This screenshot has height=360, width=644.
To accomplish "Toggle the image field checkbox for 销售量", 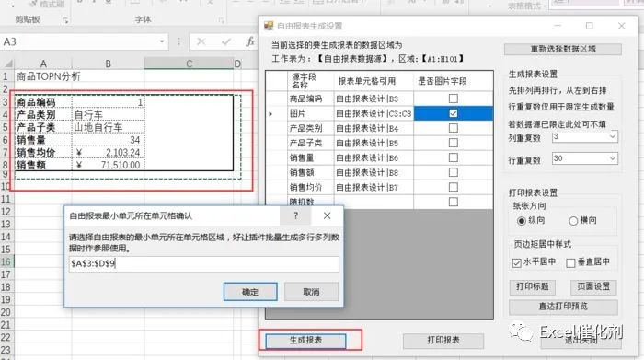I will point(453,157).
